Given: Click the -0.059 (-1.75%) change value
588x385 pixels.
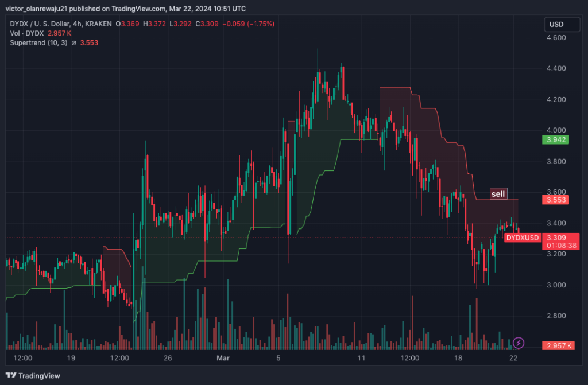Looking at the screenshot, I should pos(249,24).
